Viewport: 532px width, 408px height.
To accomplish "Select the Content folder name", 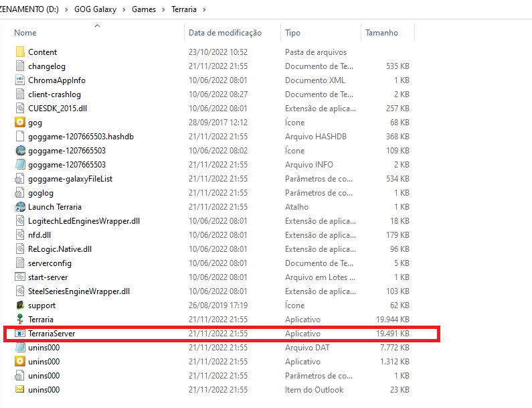I will point(42,52).
